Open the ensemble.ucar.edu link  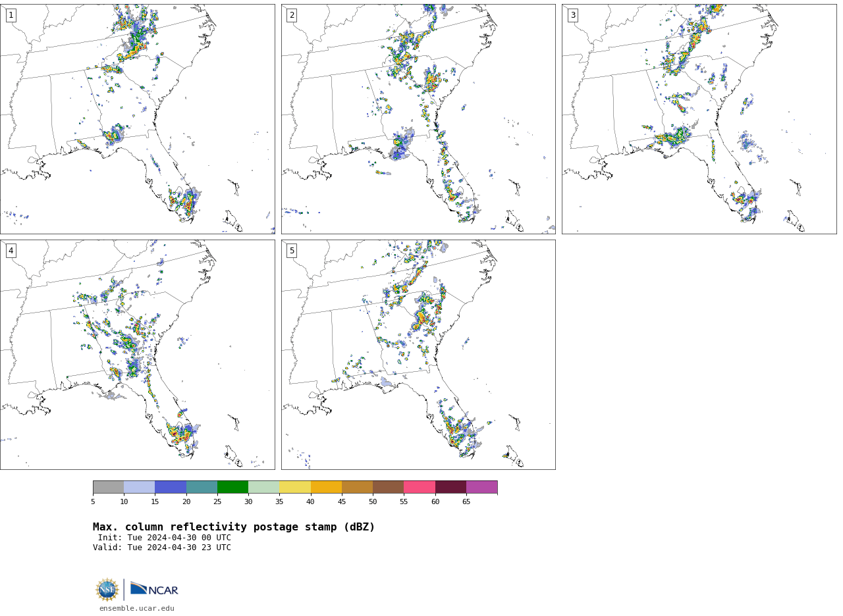(x=137, y=609)
